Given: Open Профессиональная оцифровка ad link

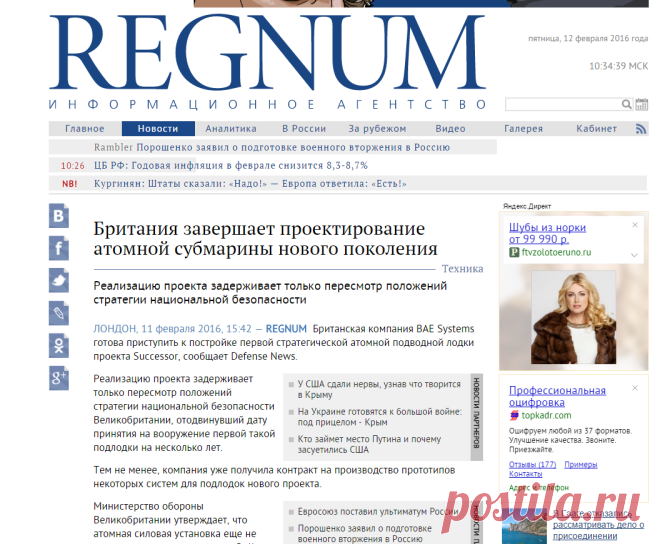Looking at the screenshot, I should click(x=557, y=396).
